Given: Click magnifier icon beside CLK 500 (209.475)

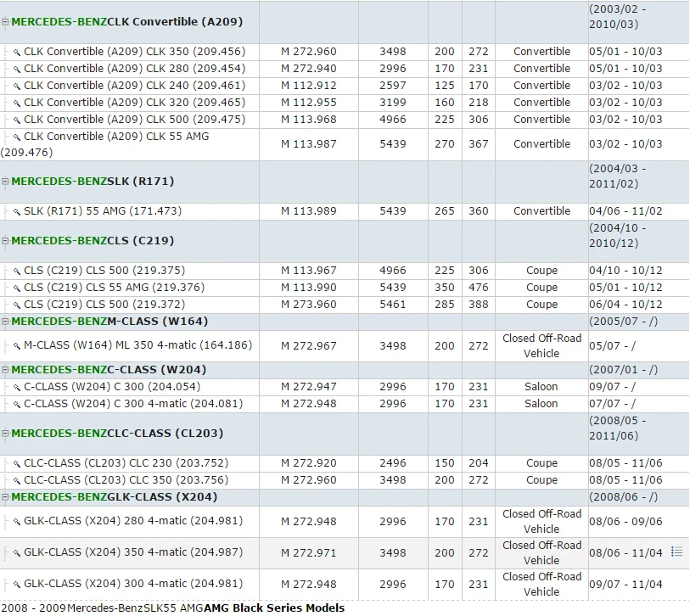Looking at the screenshot, I should pos(17,120).
